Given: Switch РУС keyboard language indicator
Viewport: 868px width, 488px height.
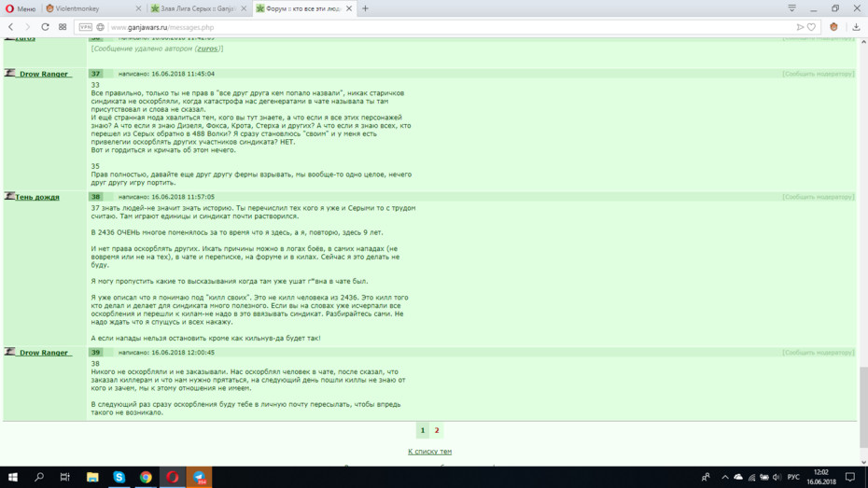Looking at the screenshot, I should (x=794, y=477).
